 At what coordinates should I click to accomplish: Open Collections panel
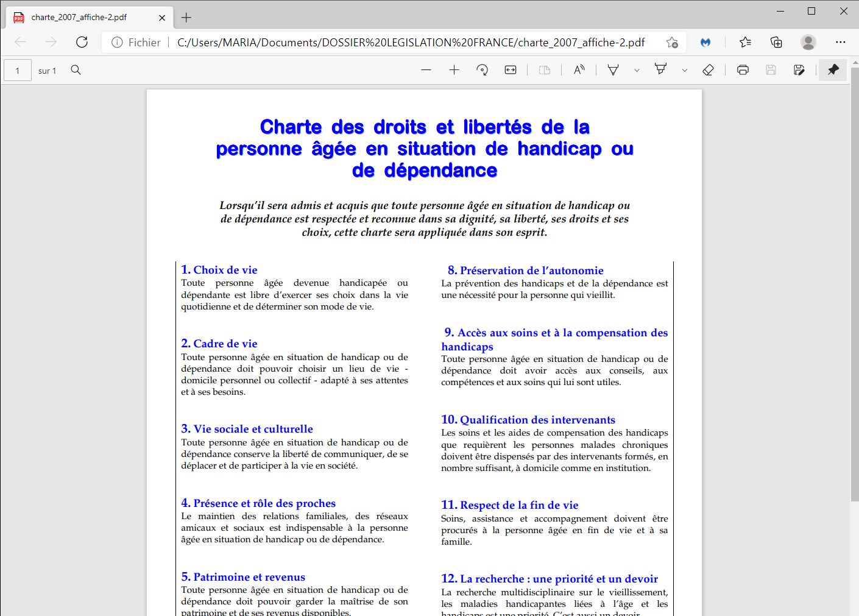click(x=776, y=42)
